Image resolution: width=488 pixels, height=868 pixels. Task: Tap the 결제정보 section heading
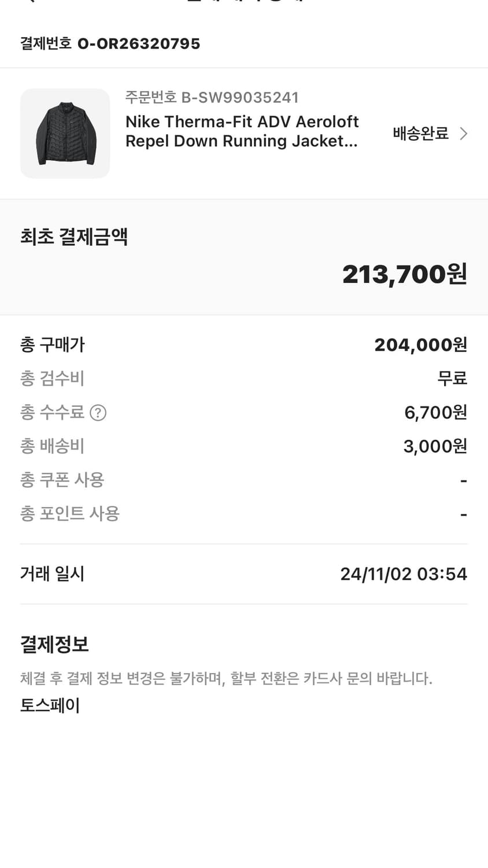[x=54, y=644]
